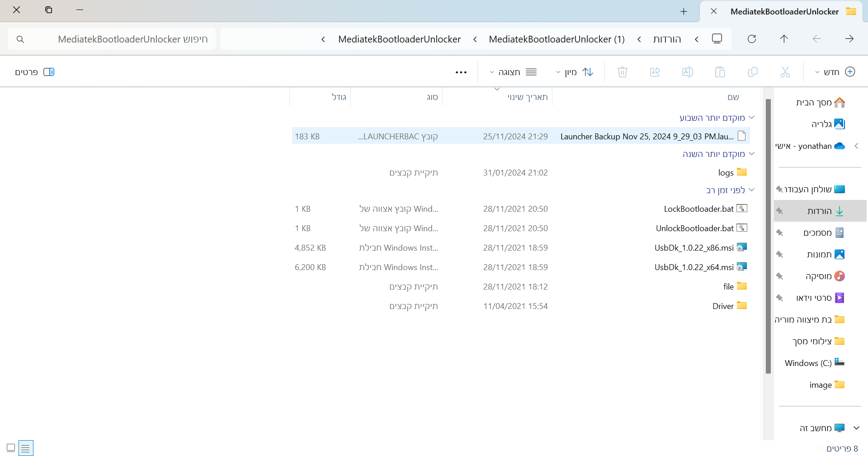Viewport: 868px width, 456px height.
Task: Select UnlockBootloader.bat file
Action: click(x=521, y=228)
